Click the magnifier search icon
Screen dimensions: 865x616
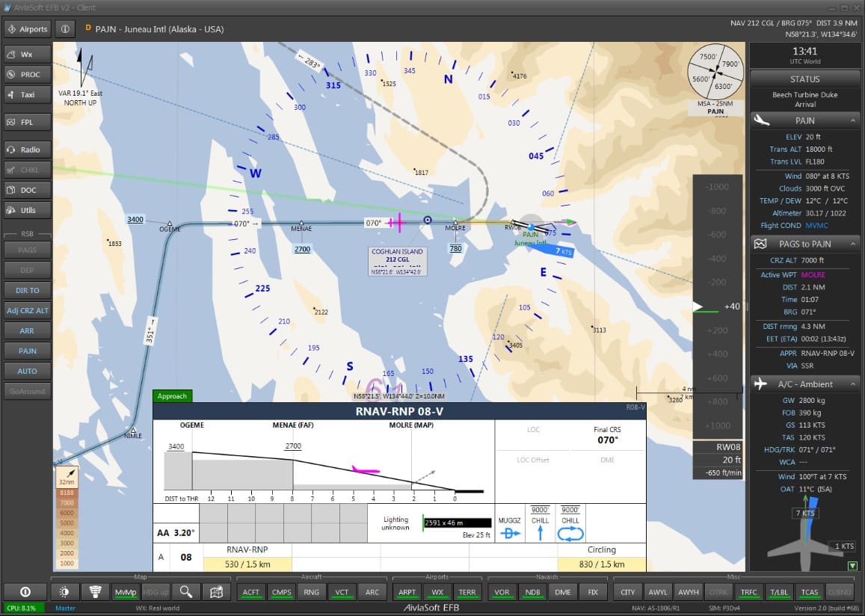186,592
